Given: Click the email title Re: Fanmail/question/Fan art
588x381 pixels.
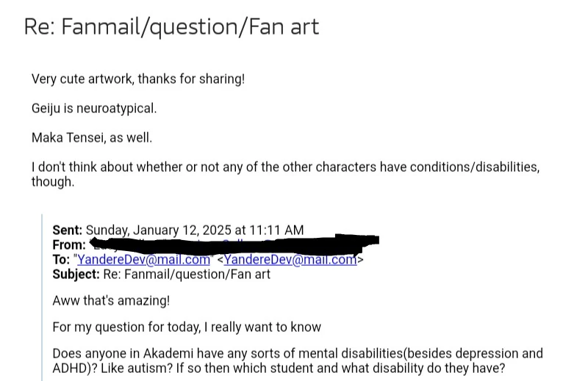Looking at the screenshot, I should pyautogui.click(x=171, y=27).
